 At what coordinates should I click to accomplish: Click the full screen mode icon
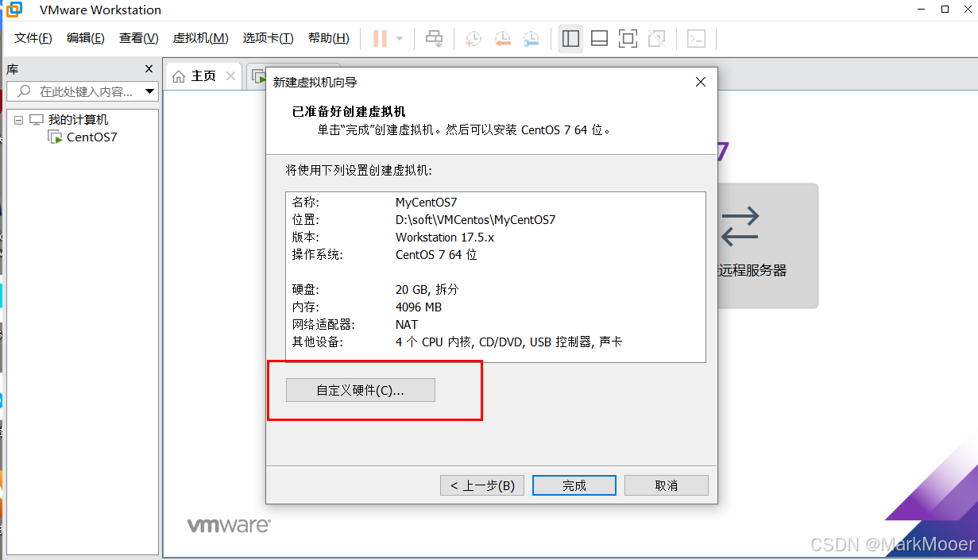tap(628, 38)
